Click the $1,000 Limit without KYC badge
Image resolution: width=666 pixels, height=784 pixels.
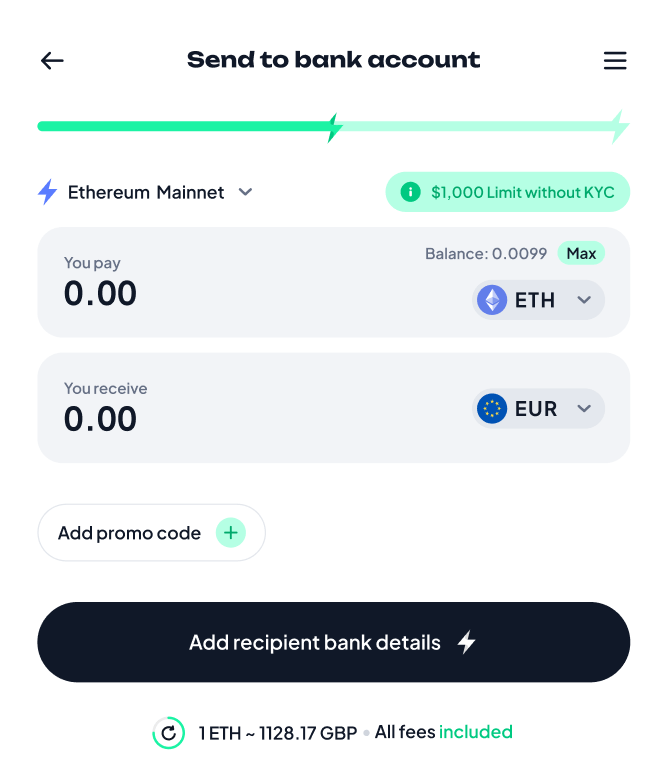pos(508,192)
